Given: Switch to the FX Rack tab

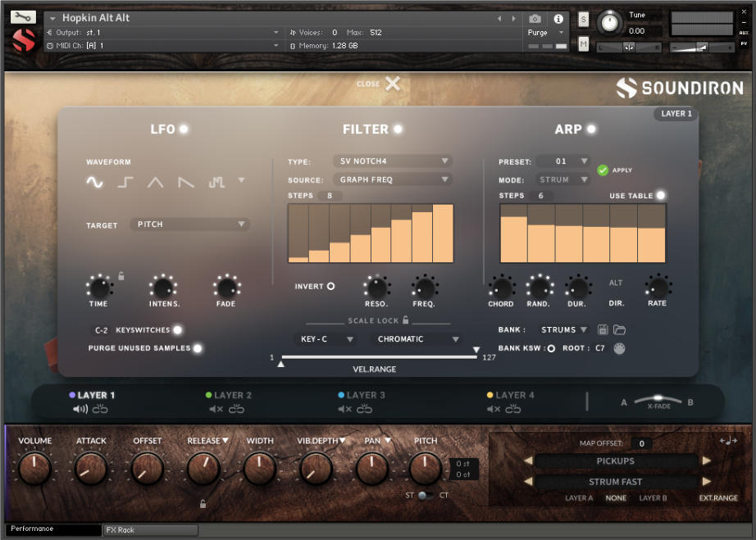Looking at the screenshot, I should click(x=149, y=530).
